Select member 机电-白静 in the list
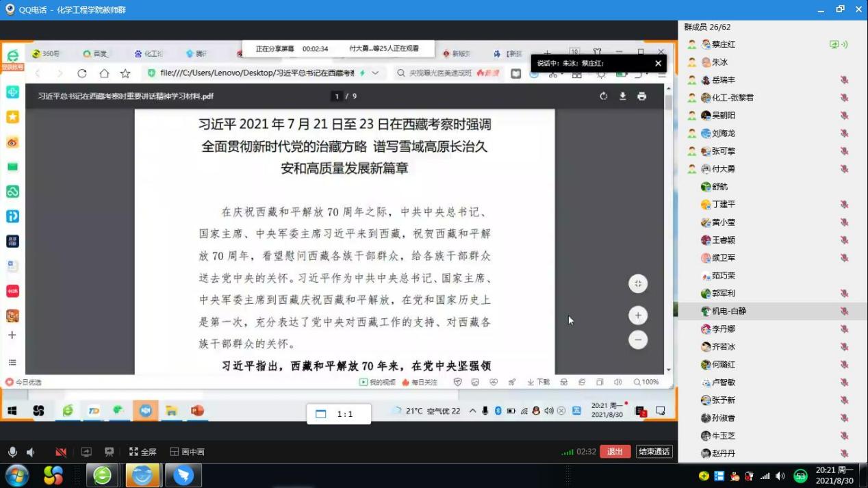Viewport: 868px width, 488px height. [x=728, y=311]
